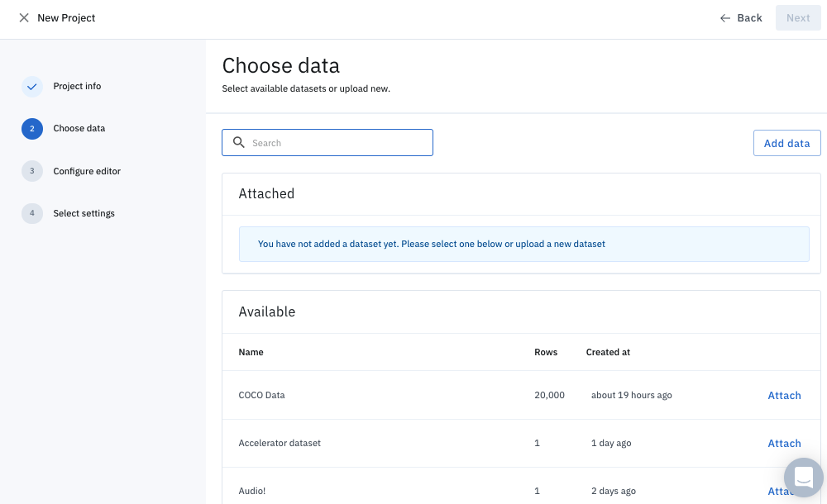Select the COCO Data row name
Image resolution: width=827 pixels, height=504 pixels.
point(261,396)
